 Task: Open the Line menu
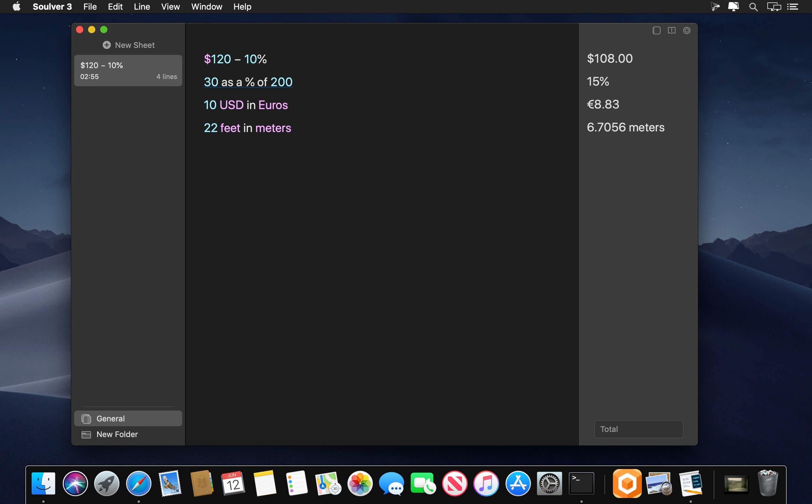142,7
